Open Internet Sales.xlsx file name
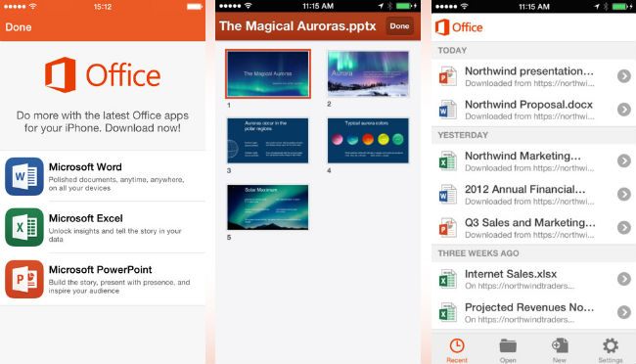This screenshot has height=364, width=636. pos(511,274)
